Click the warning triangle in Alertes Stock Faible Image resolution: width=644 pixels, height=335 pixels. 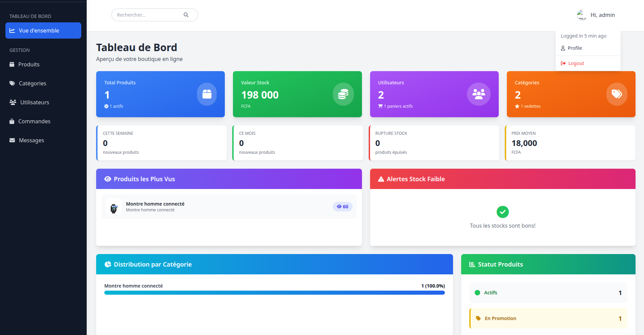381,179
